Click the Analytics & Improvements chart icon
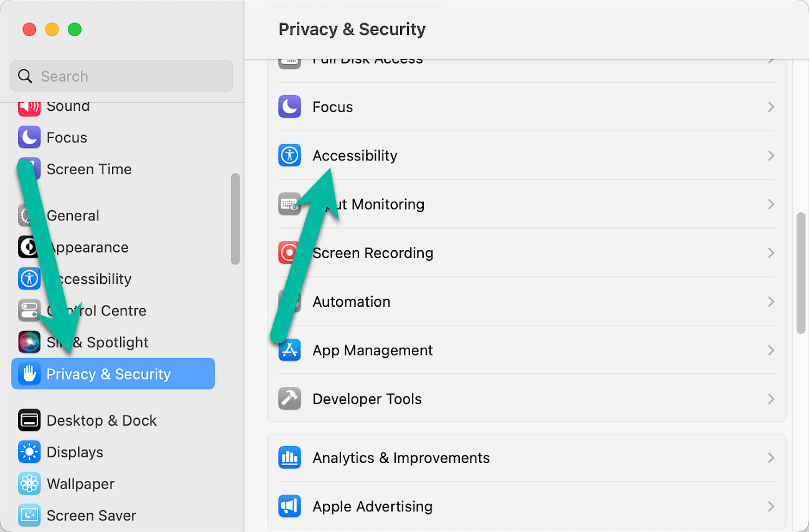809x532 pixels. click(289, 458)
